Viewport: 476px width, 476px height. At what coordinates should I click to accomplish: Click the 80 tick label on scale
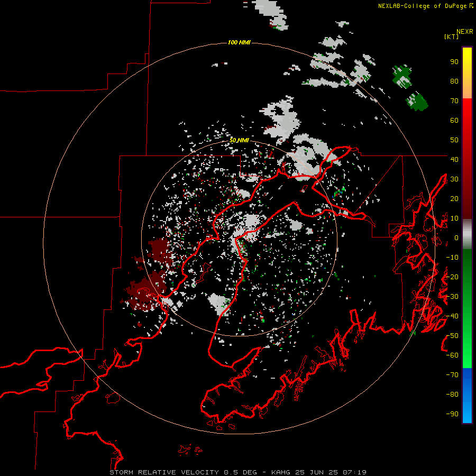click(x=454, y=81)
